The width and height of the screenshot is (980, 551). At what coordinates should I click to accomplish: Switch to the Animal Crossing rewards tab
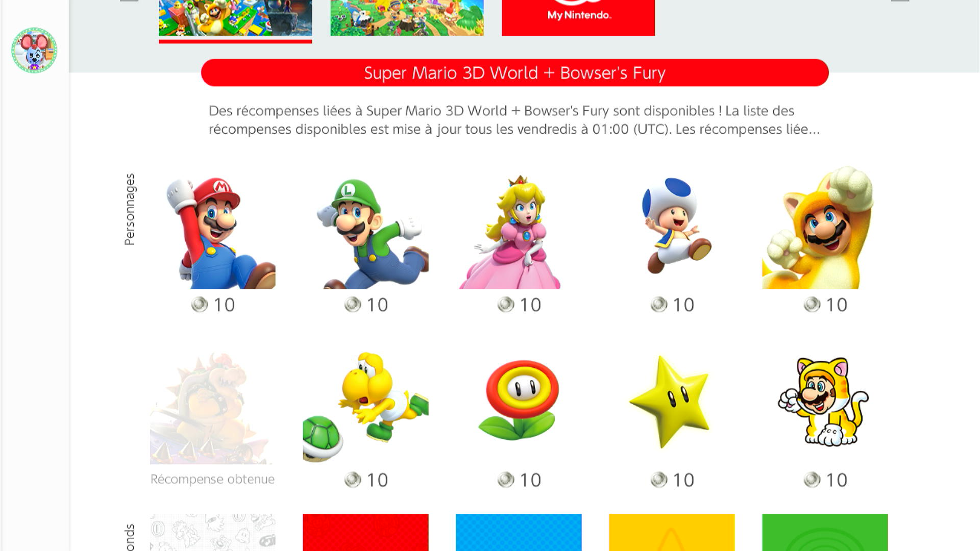coord(407,18)
